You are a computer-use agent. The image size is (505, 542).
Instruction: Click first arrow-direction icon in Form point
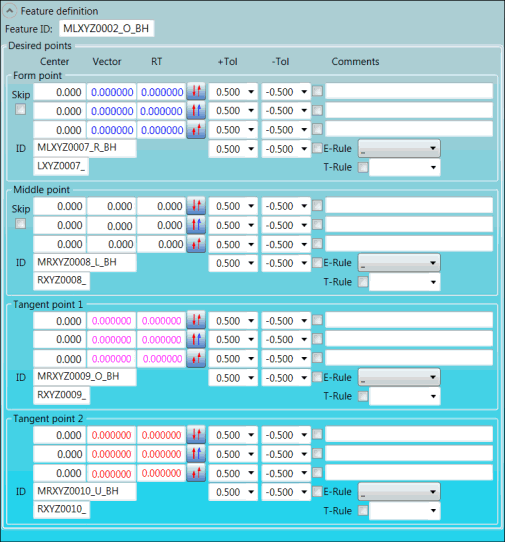pyautogui.click(x=196, y=91)
